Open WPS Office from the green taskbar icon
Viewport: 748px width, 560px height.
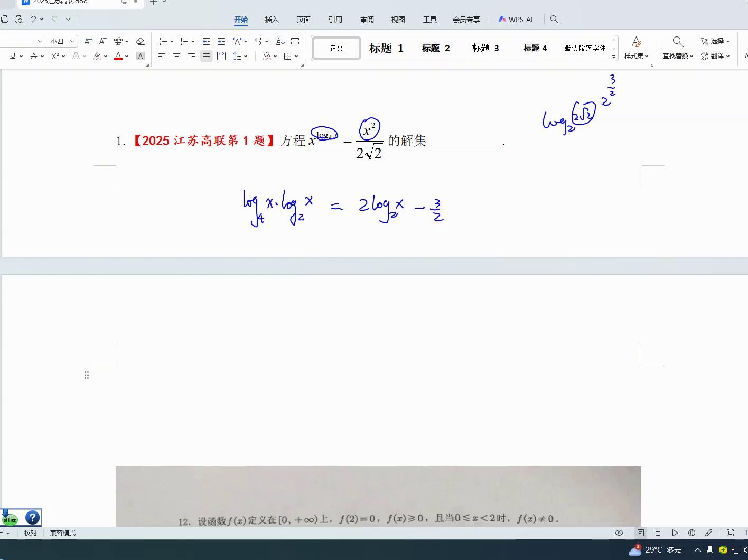coord(10,519)
